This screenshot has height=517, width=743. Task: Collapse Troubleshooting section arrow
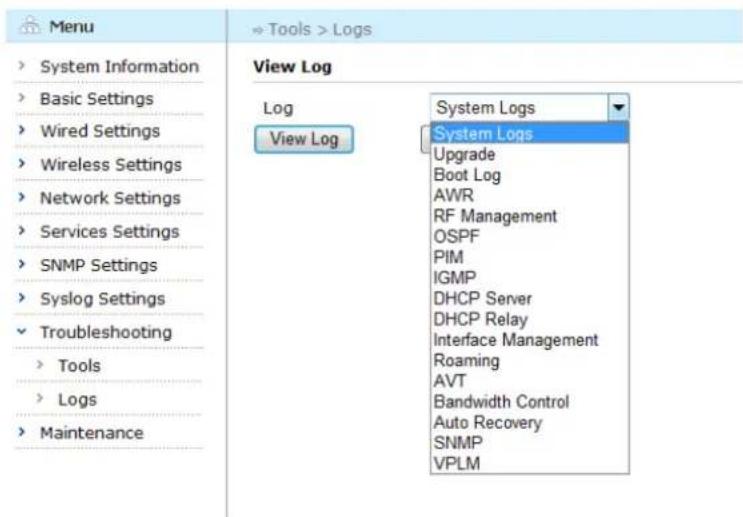pyautogui.click(x=21, y=331)
